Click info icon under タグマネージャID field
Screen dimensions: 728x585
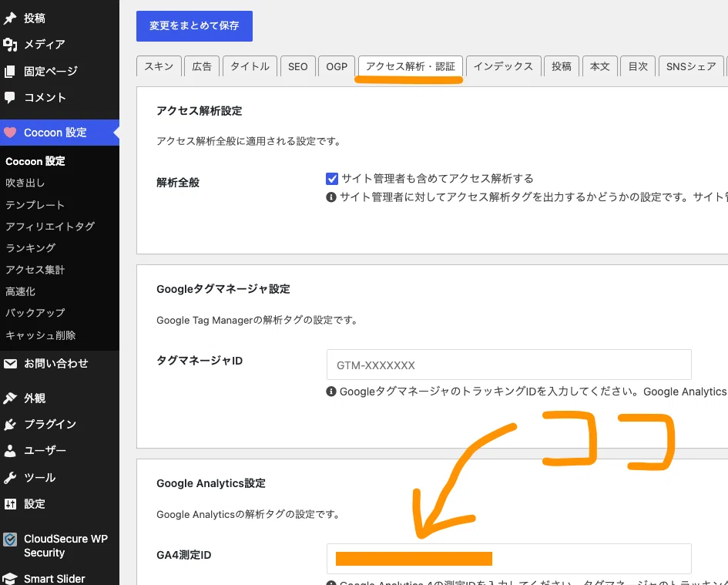[331, 392]
